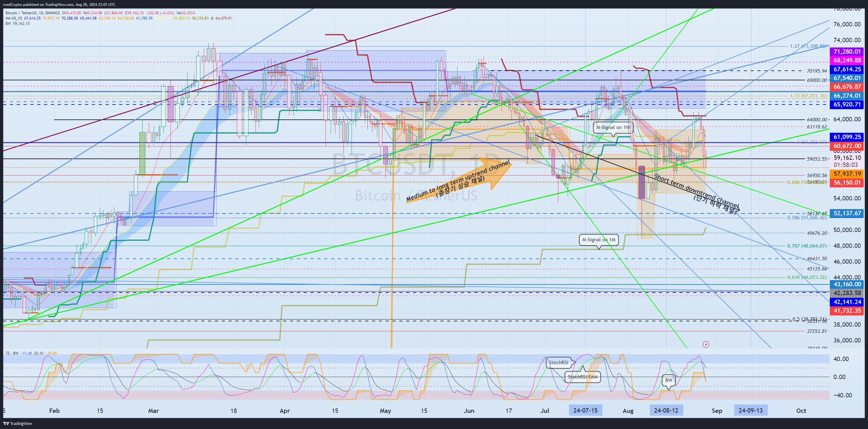The height and width of the screenshot is (429, 868).
Task: Click the 41,732.35 red price label
Action: 847,311
